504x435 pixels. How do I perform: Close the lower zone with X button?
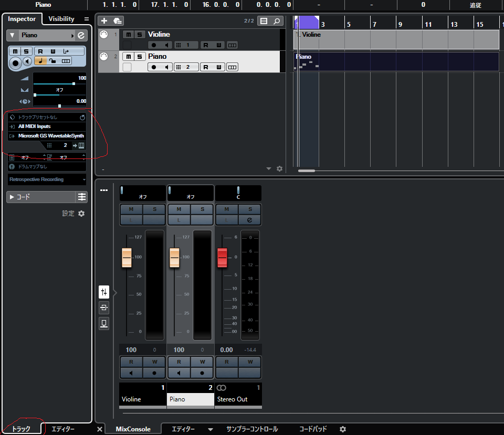point(100,429)
